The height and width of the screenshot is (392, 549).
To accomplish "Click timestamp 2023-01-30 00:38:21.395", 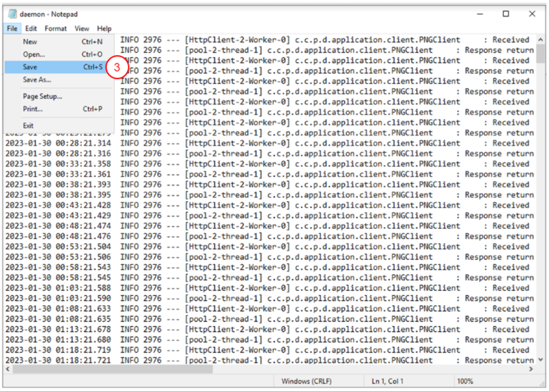I will [x=58, y=195].
